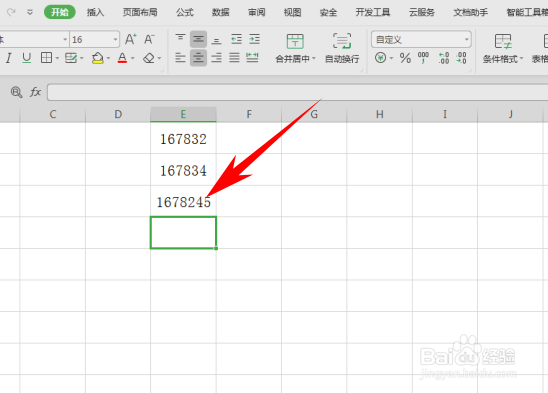Select column F header
548x393 pixels.
pyautogui.click(x=249, y=114)
